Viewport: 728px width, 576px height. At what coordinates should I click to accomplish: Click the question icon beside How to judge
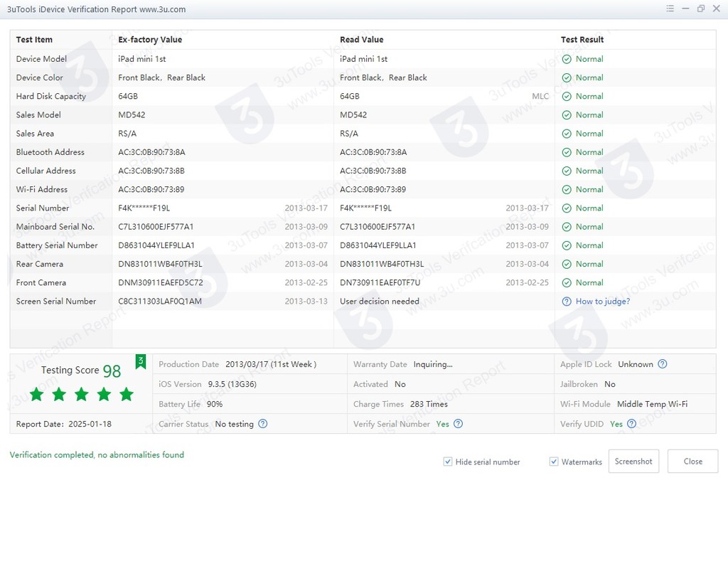click(x=567, y=302)
